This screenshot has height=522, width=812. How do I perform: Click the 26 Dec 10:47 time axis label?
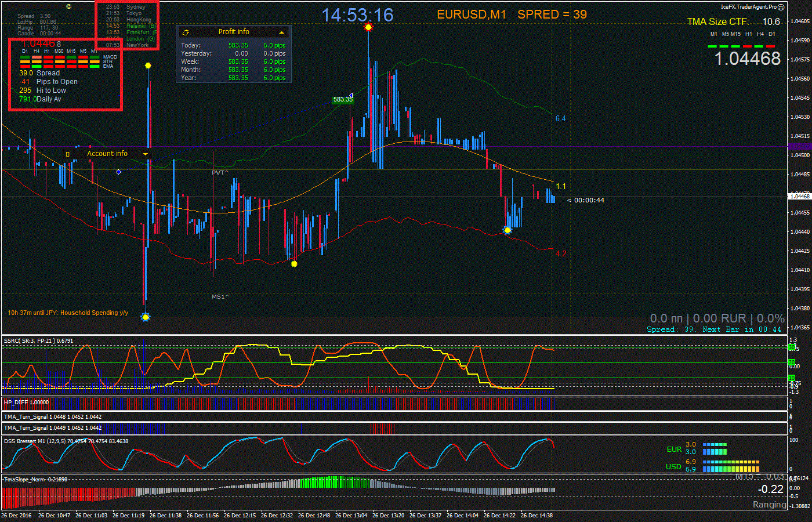[x=54, y=515]
